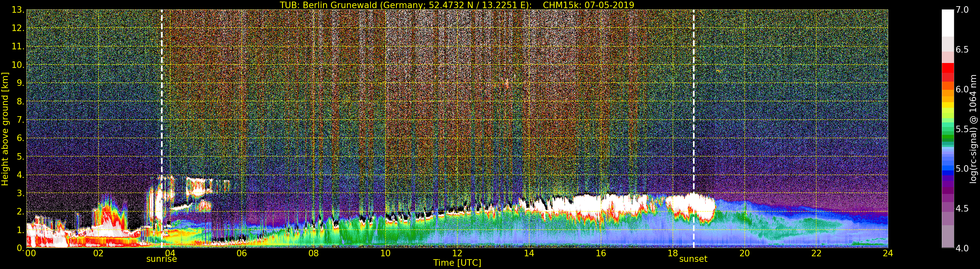980x269 pixels.
Task: Click the 12 hour tick on time axis
Action: click(x=457, y=253)
